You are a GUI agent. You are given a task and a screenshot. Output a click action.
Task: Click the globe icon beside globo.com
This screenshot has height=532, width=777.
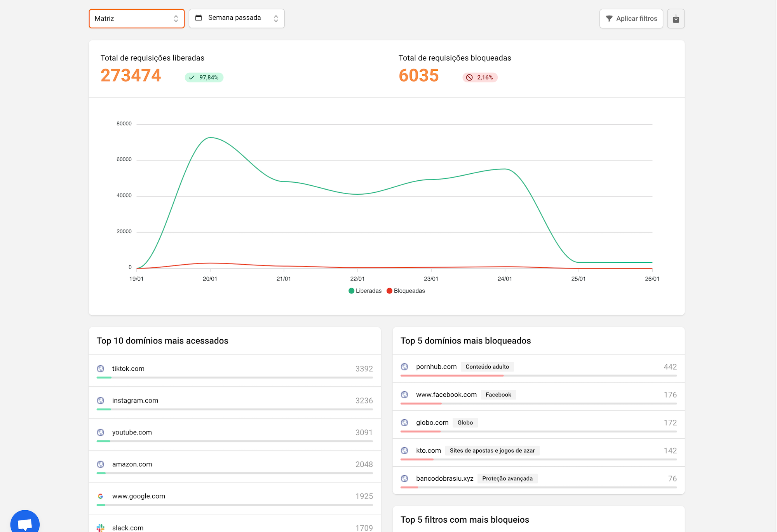[x=404, y=422]
